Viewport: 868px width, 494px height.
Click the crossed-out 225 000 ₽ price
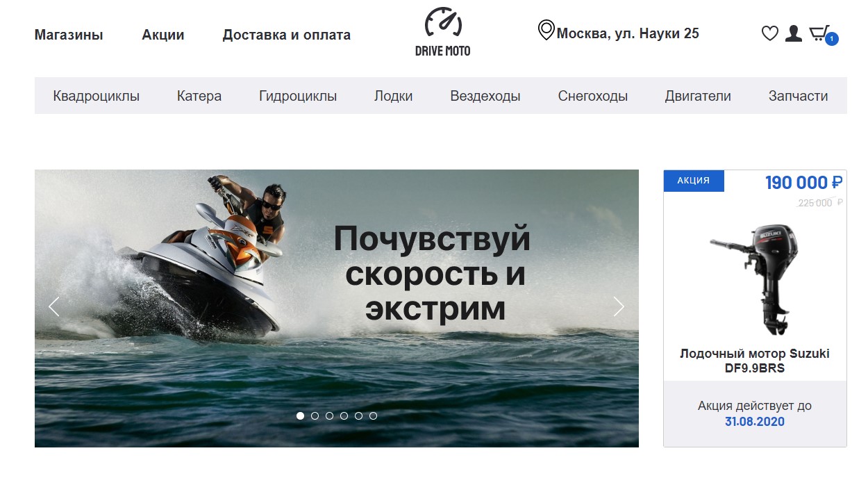coord(820,203)
